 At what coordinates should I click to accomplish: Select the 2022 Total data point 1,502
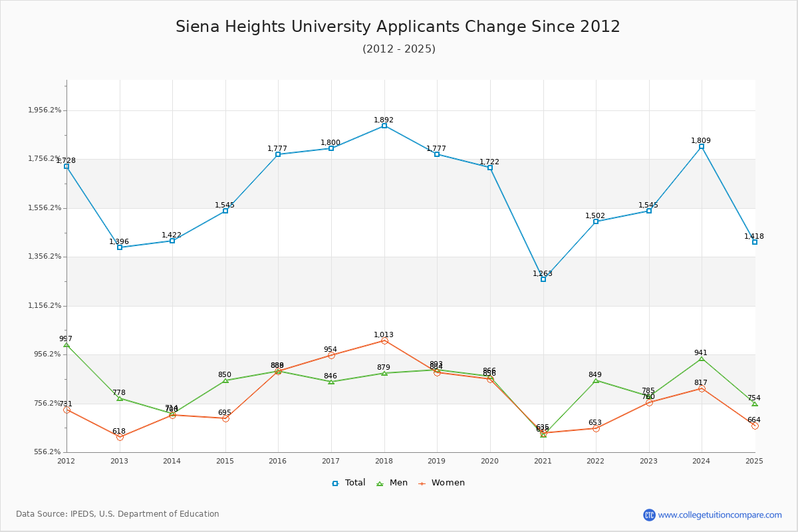pos(596,221)
